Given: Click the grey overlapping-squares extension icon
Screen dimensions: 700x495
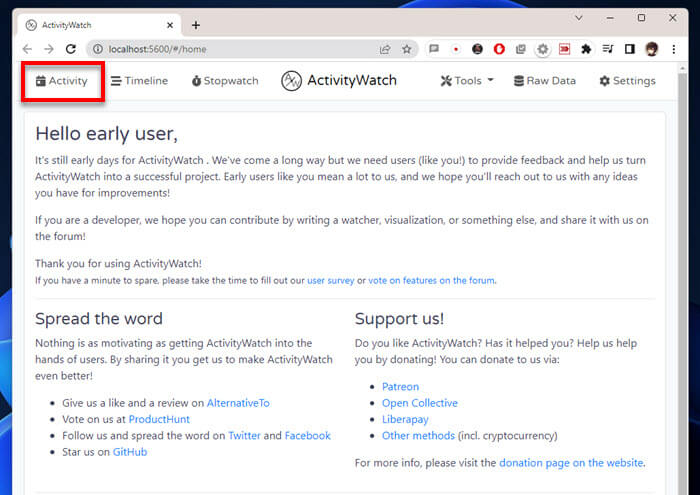Looking at the screenshot, I should 521,49.
